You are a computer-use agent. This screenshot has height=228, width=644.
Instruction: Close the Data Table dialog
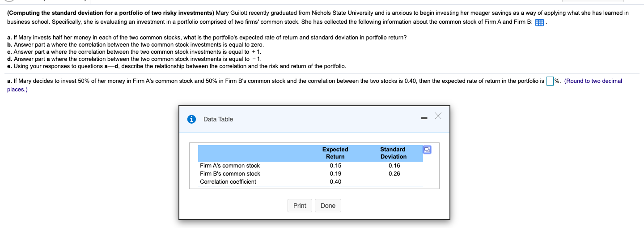coord(438,116)
